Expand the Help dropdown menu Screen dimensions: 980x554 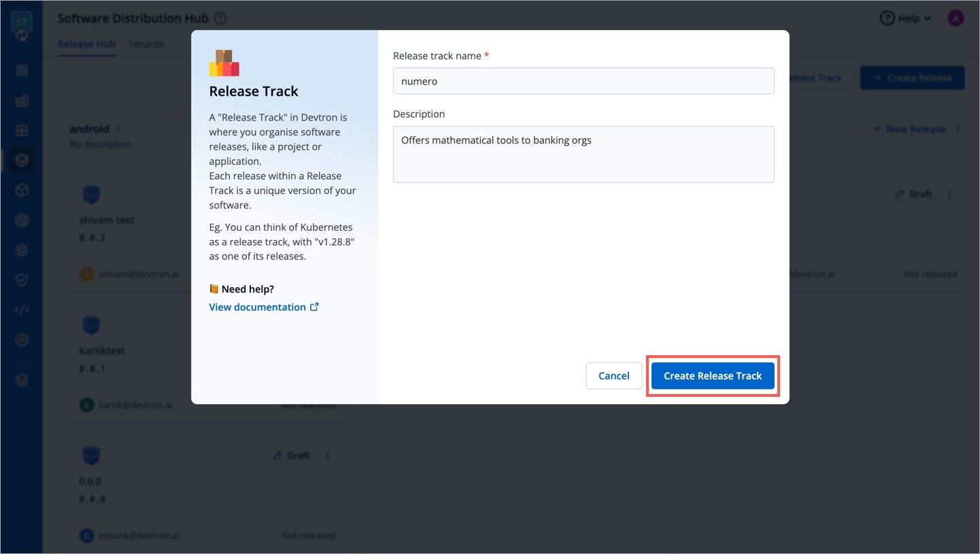click(906, 18)
